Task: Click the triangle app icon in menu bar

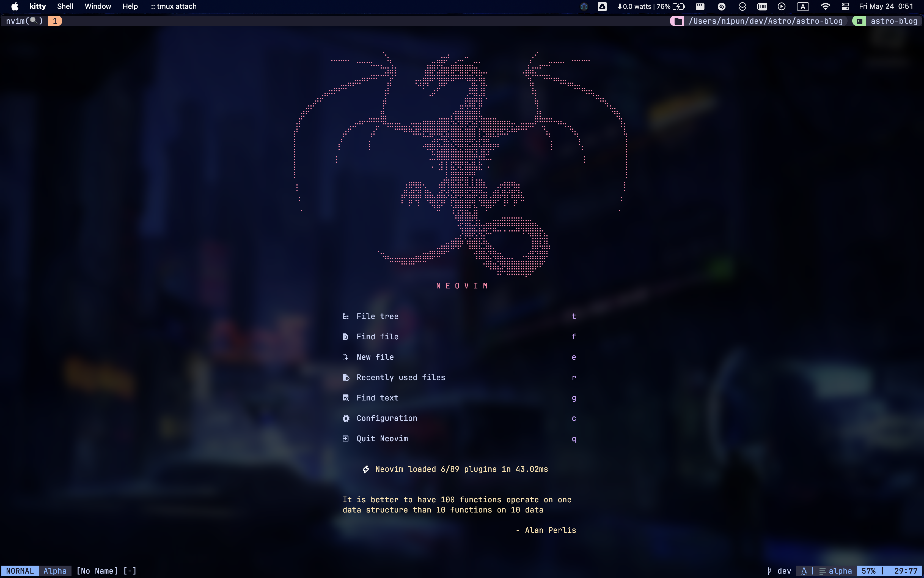Action: (x=602, y=7)
